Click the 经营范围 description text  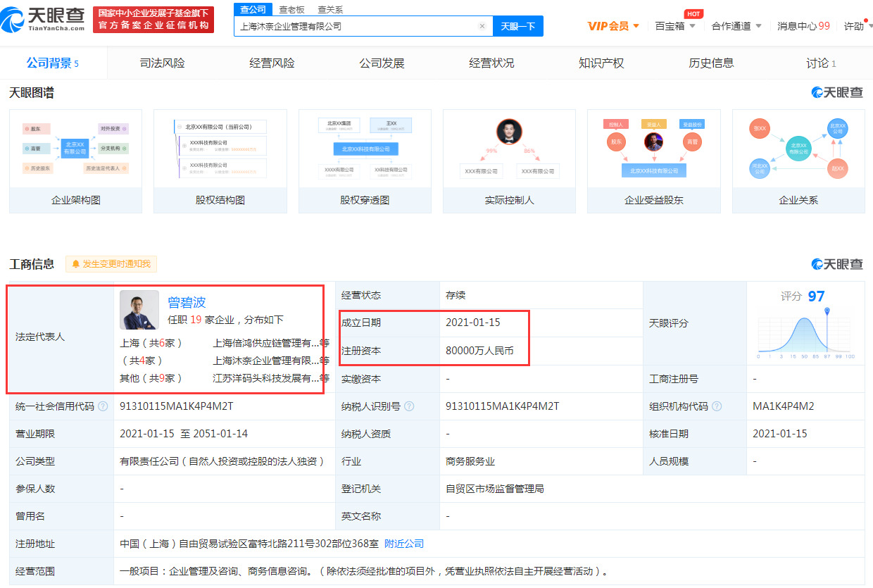click(x=364, y=571)
